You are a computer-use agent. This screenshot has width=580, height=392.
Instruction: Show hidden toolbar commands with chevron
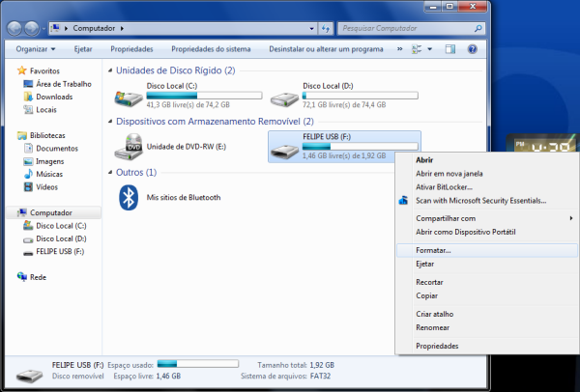(x=398, y=48)
